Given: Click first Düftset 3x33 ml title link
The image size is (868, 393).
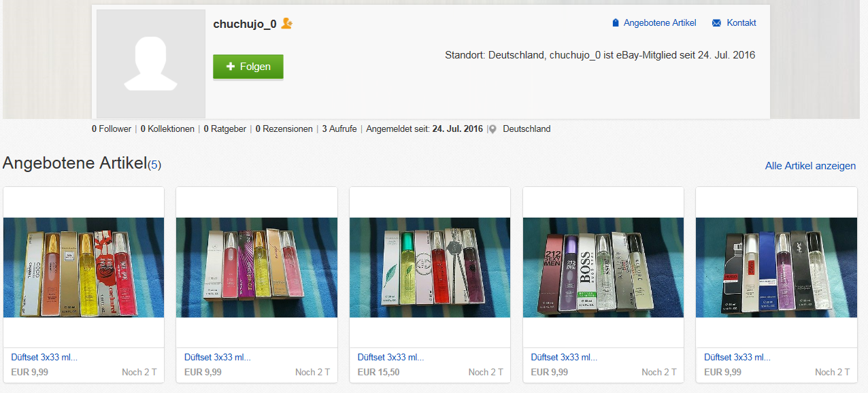Looking at the screenshot, I should 44,357.
